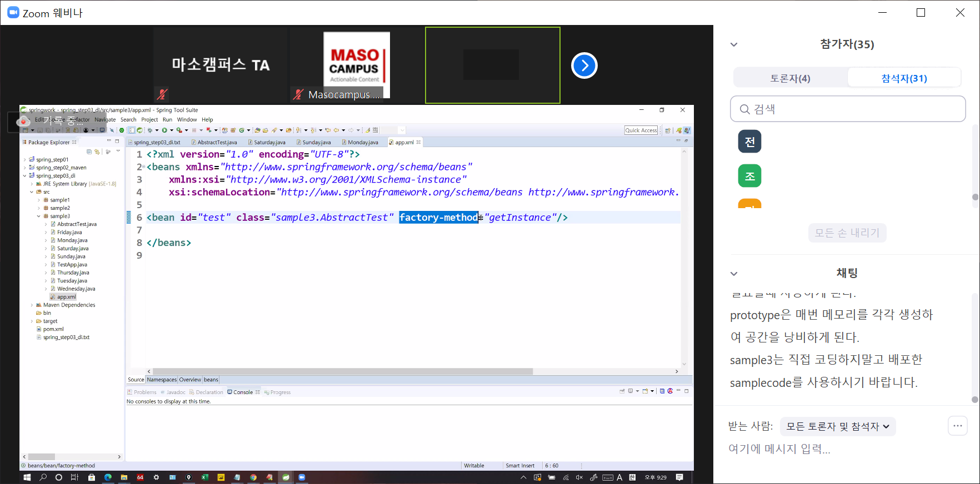
Task: Click the Excel icon in the Windows taskbar
Action: 204,477
